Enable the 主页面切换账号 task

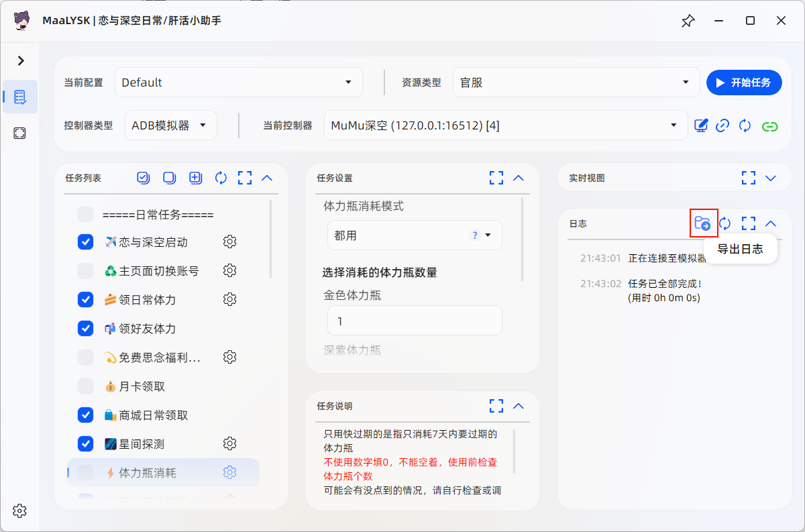coord(85,270)
